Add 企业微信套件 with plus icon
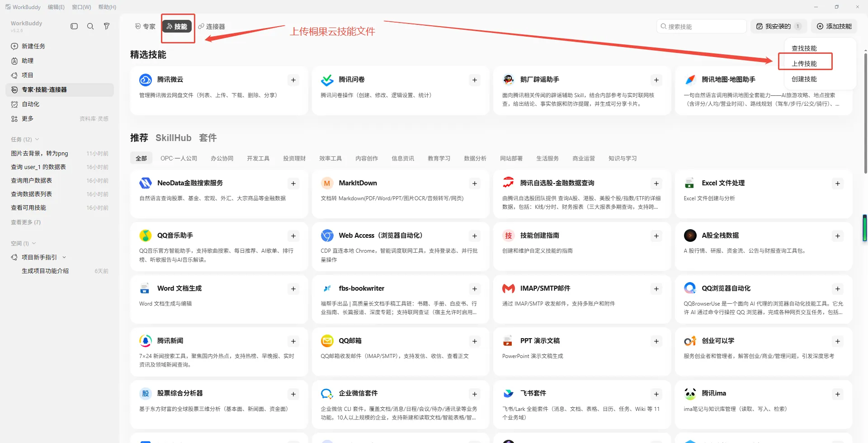Image resolution: width=868 pixels, height=443 pixels. point(475,394)
